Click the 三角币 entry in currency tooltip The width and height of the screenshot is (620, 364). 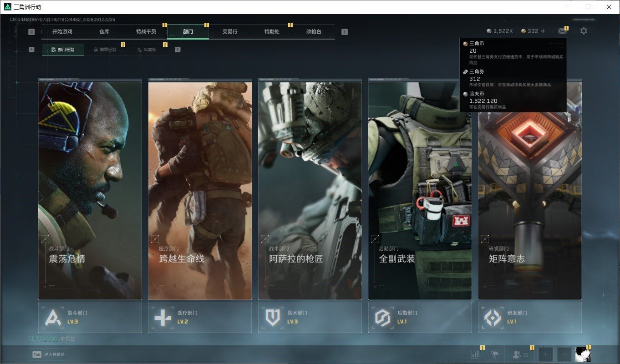pyautogui.click(x=513, y=53)
